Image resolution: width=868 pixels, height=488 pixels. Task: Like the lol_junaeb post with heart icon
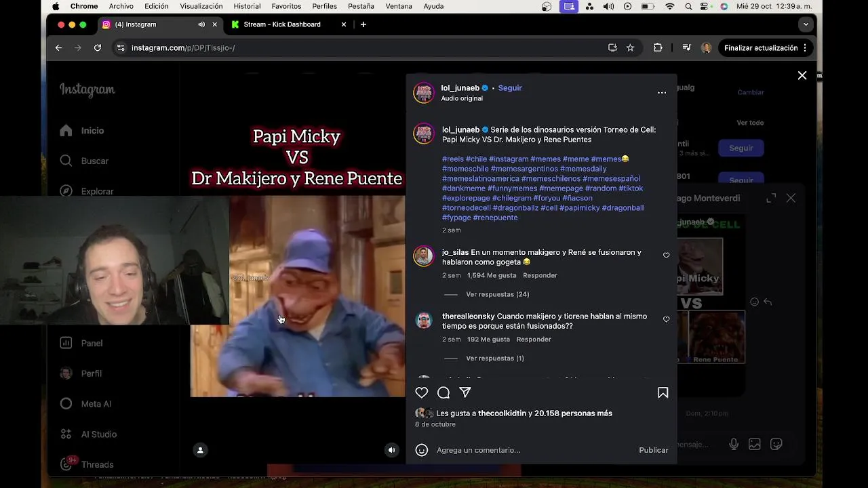[422, 392]
